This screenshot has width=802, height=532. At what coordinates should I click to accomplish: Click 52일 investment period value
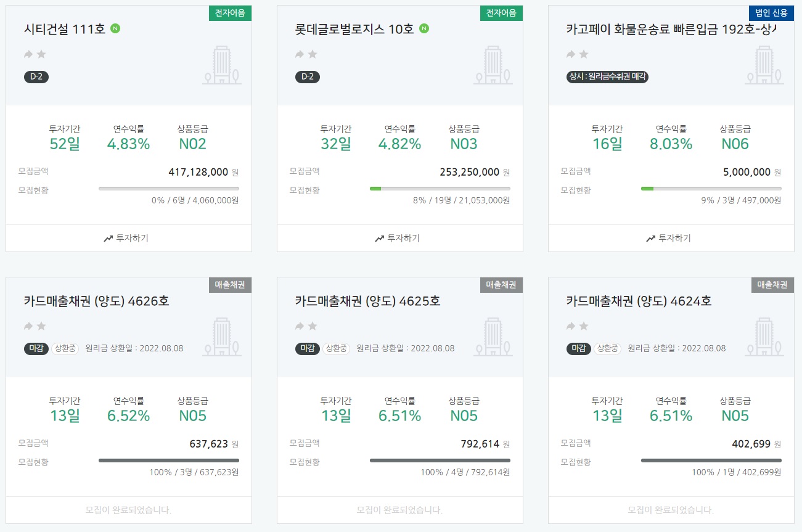pyautogui.click(x=65, y=144)
